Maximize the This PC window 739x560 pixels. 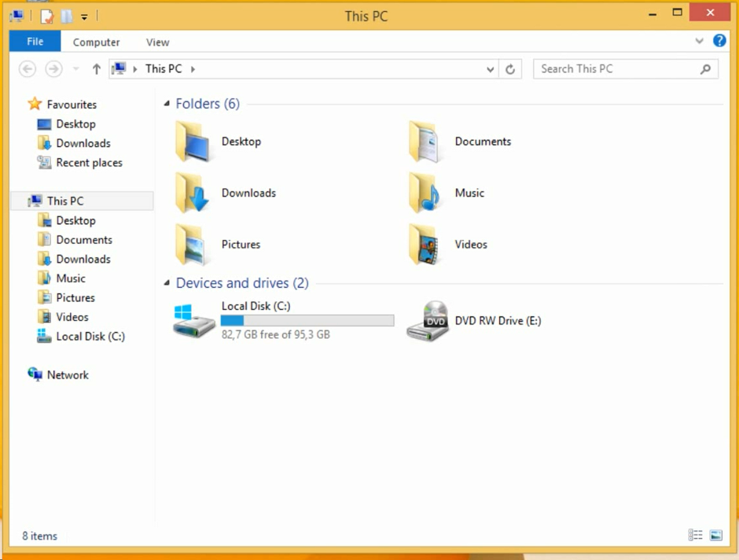click(677, 13)
